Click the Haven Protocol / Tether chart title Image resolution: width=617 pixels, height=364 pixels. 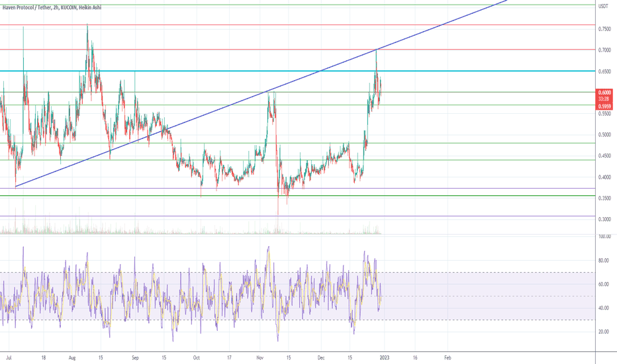pyautogui.click(x=52, y=7)
